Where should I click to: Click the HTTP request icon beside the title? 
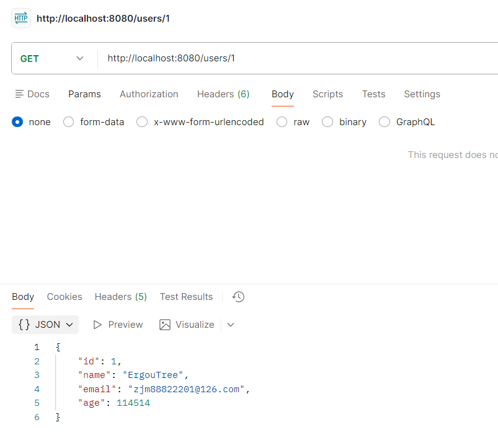coord(20,18)
